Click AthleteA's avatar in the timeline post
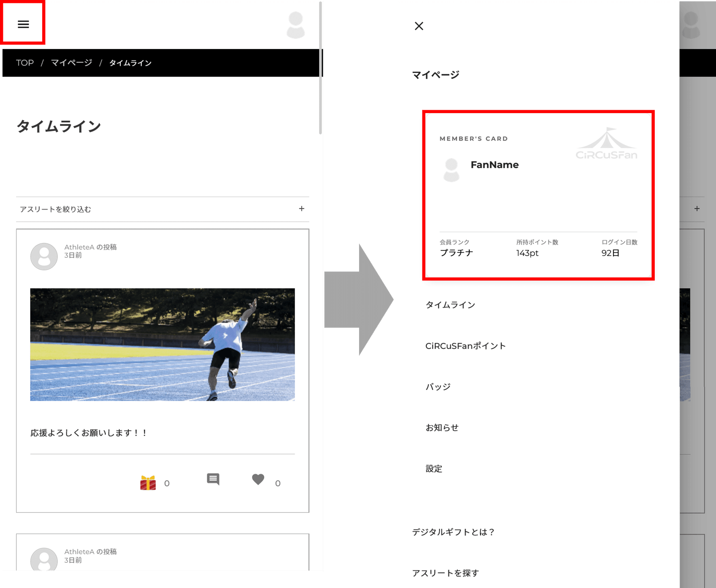 click(44, 255)
